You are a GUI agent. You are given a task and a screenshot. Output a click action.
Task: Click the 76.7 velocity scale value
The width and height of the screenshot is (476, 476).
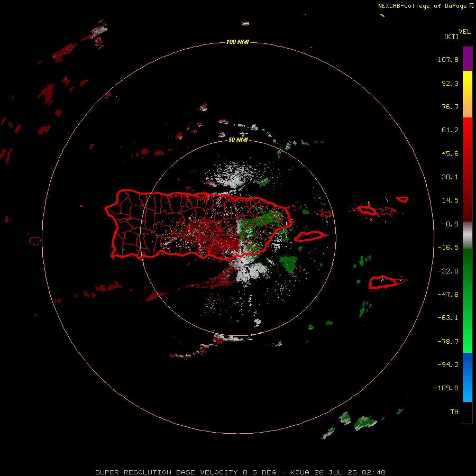[x=450, y=106]
